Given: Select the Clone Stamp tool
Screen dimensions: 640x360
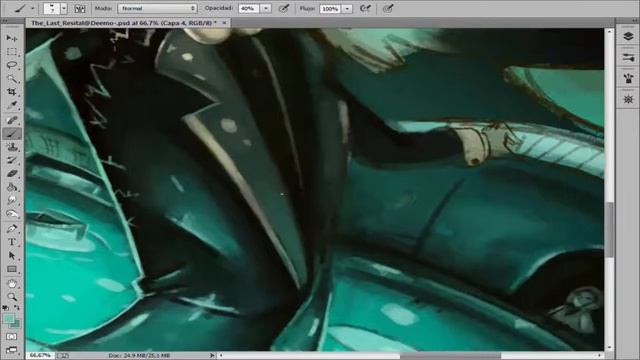Looking at the screenshot, I should [x=11, y=147].
